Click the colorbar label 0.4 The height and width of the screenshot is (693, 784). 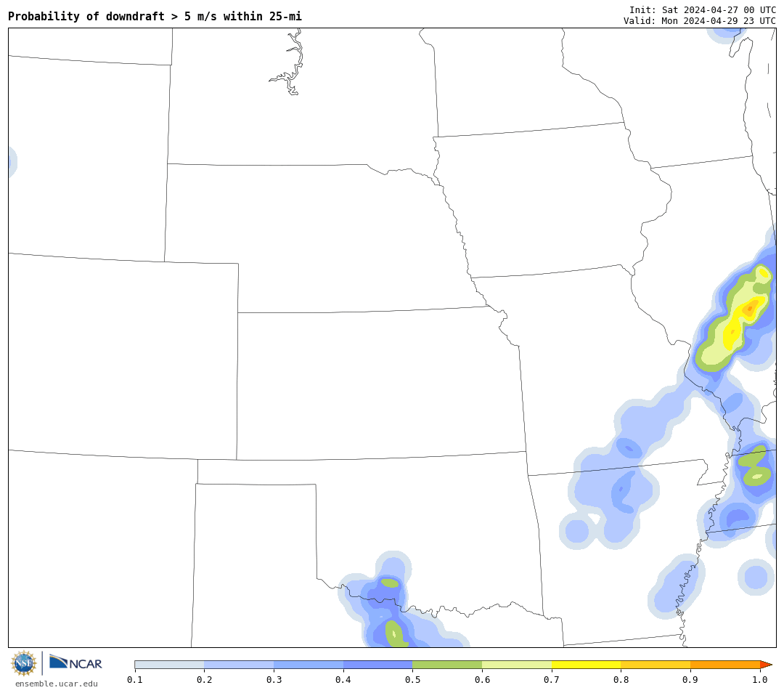tap(343, 679)
